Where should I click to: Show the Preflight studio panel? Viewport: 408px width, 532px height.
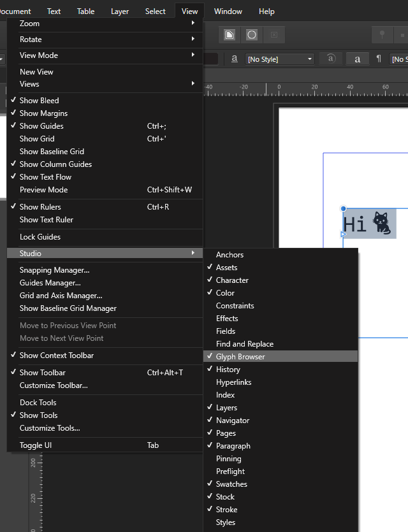280,471
